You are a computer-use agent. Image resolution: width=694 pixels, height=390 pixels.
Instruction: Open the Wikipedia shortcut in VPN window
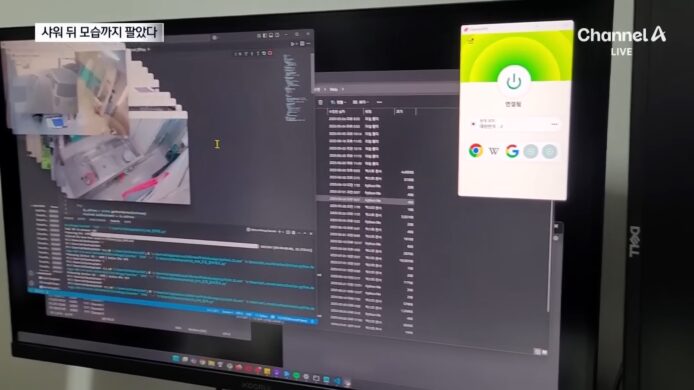coord(494,151)
